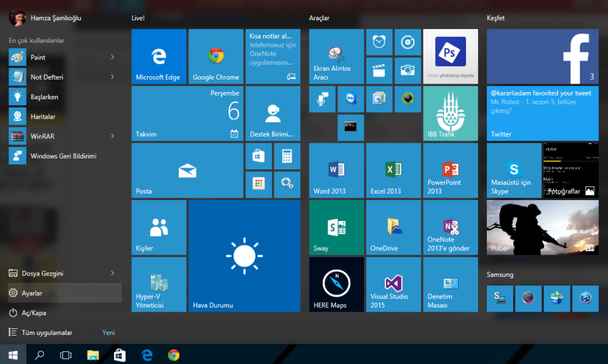Viewport: 608px width, 364px height.
Task: Open the Alarms clock tile
Action: coord(379,42)
